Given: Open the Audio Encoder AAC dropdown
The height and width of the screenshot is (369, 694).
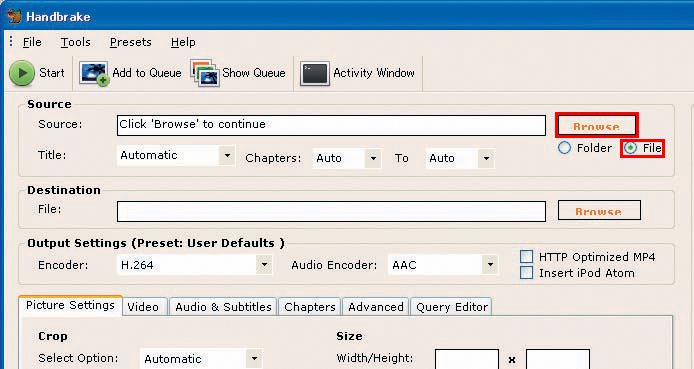Looking at the screenshot, I should 443,265.
